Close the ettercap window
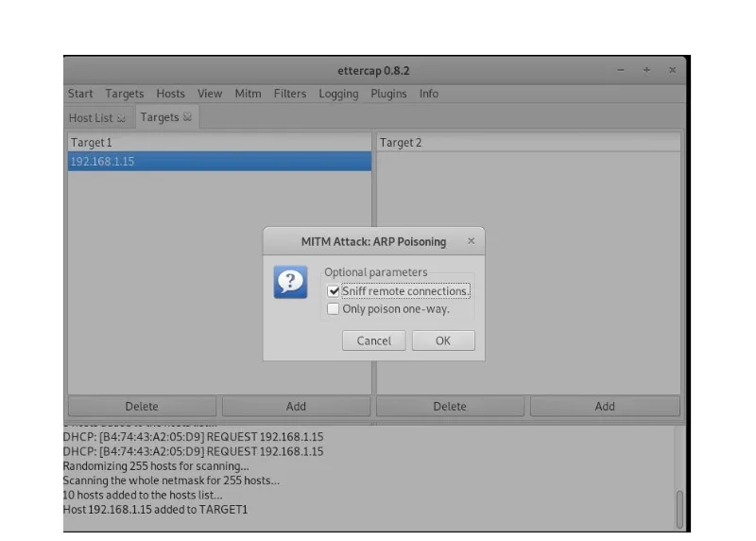756x541 pixels. [672, 70]
